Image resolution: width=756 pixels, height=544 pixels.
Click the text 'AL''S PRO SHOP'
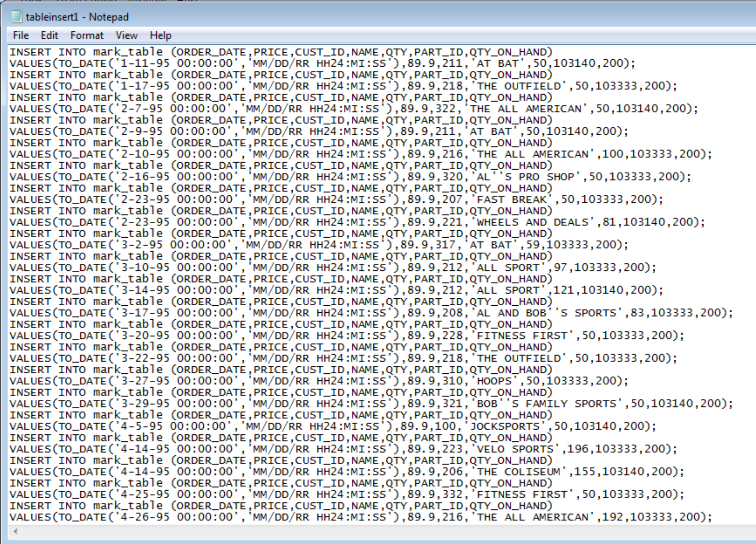coord(525,177)
